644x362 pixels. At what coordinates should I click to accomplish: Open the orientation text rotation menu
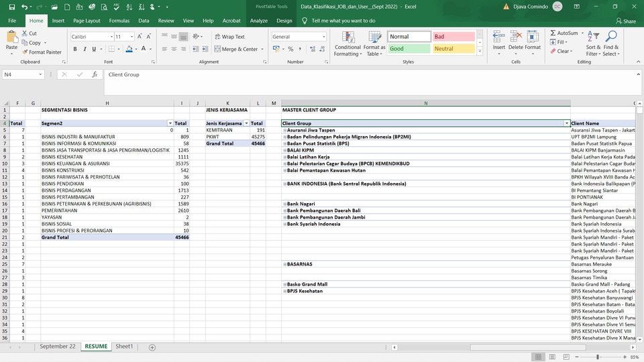197,36
